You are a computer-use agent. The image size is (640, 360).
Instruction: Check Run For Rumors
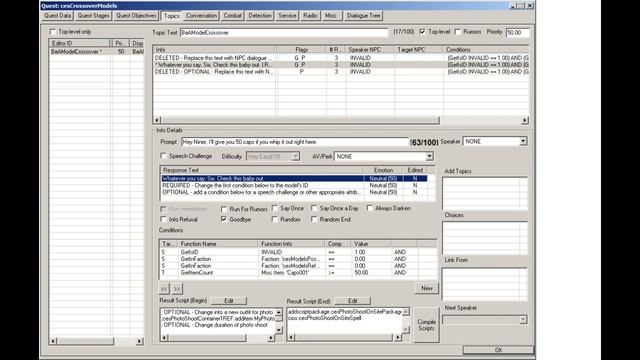click(224, 209)
